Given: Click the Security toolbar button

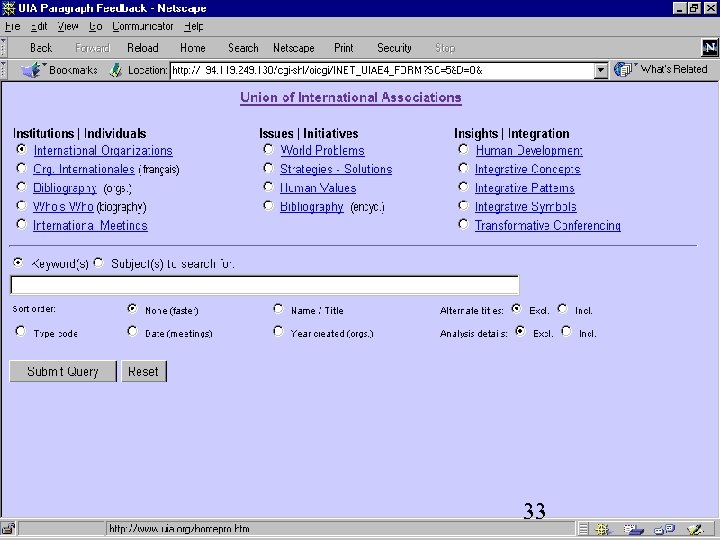Looking at the screenshot, I should click(x=394, y=48).
